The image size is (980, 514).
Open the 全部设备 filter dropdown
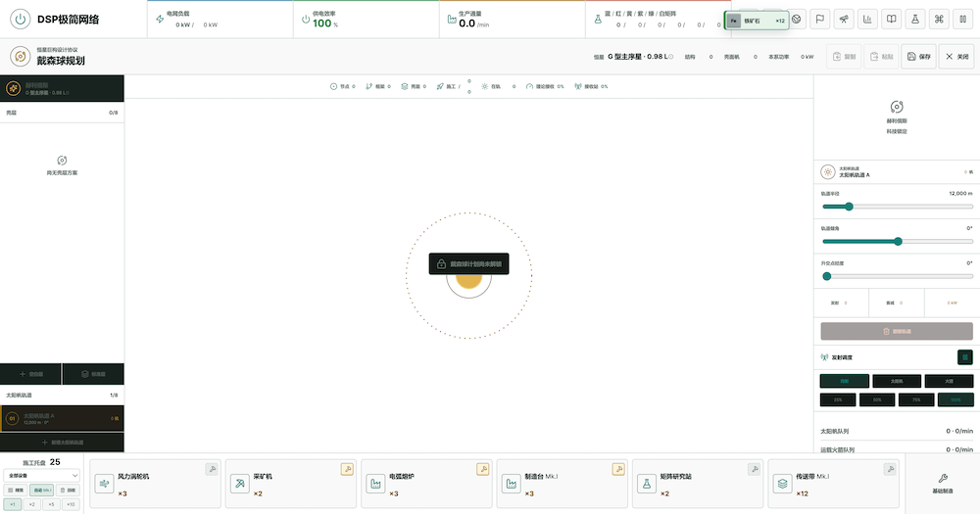point(42,476)
